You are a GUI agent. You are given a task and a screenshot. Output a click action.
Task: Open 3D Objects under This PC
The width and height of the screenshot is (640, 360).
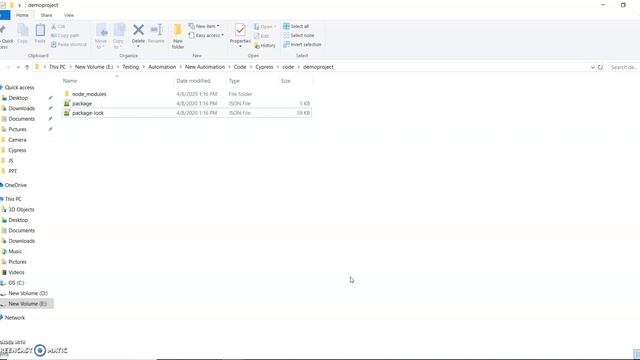tap(21, 210)
